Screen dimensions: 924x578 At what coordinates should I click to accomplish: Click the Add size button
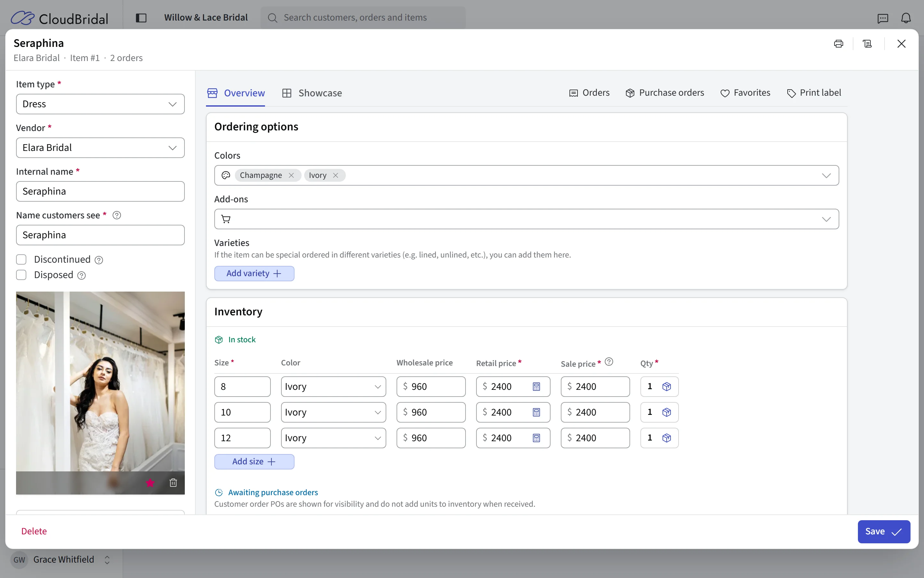[x=254, y=461]
